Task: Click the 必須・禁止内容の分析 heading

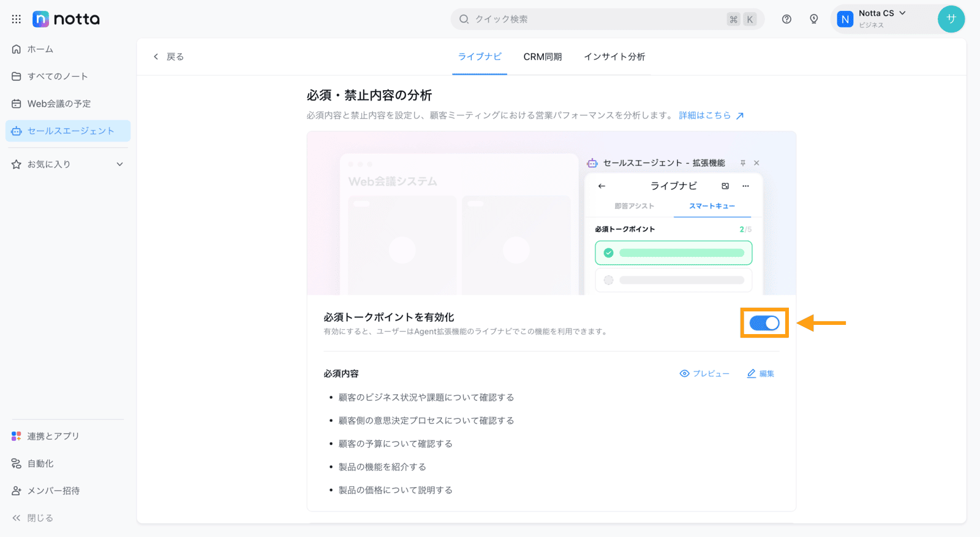Action: coord(369,95)
